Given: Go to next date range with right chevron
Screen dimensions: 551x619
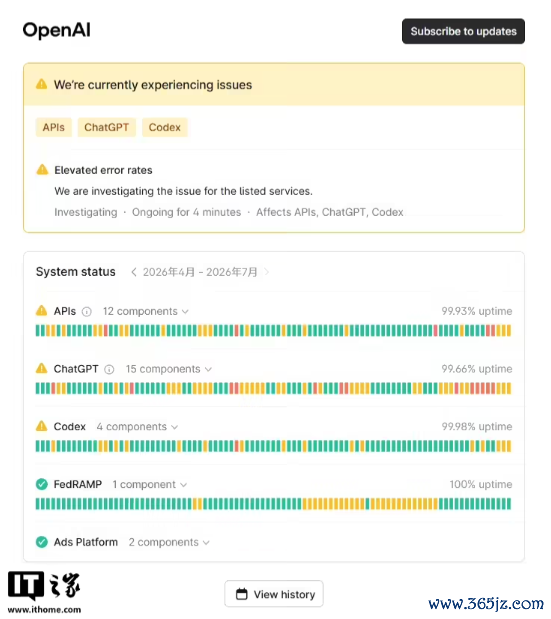Looking at the screenshot, I should click(267, 272).
